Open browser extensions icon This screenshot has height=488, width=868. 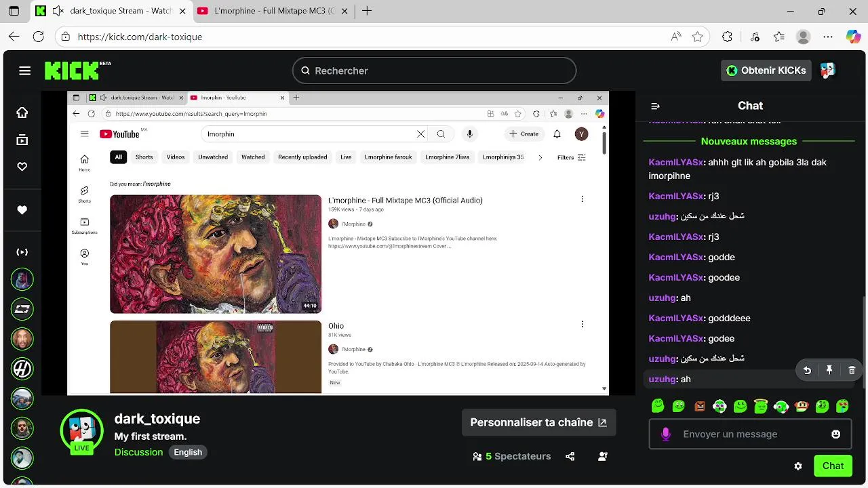(728, 37)
